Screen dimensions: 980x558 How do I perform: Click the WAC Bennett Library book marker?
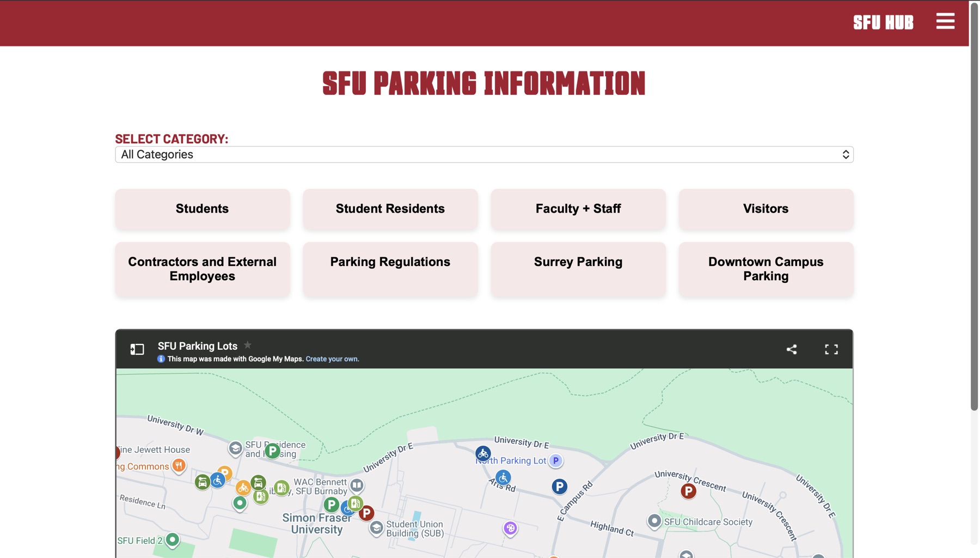coord(357,485)
